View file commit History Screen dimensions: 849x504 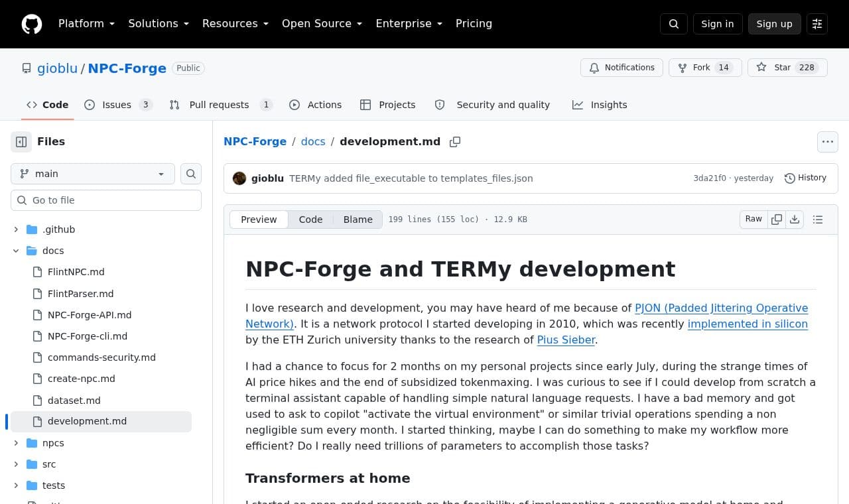805,178
